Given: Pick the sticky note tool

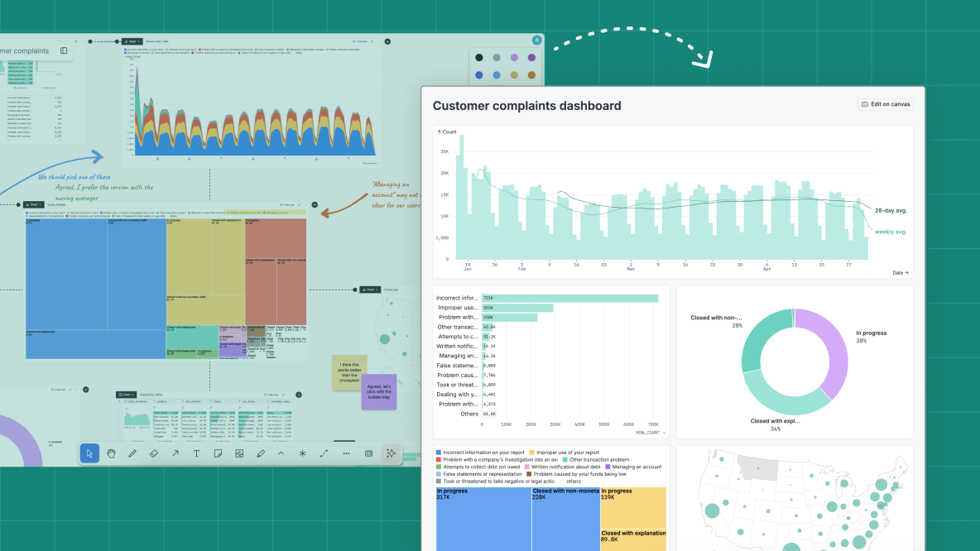Looking at the screenshot, I should point(218,453).
